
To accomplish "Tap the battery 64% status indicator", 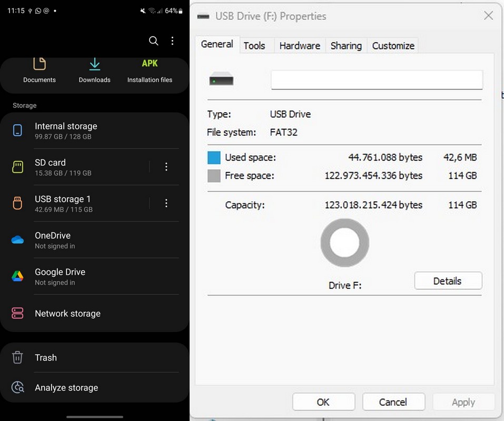I will (x=174, y=11).
